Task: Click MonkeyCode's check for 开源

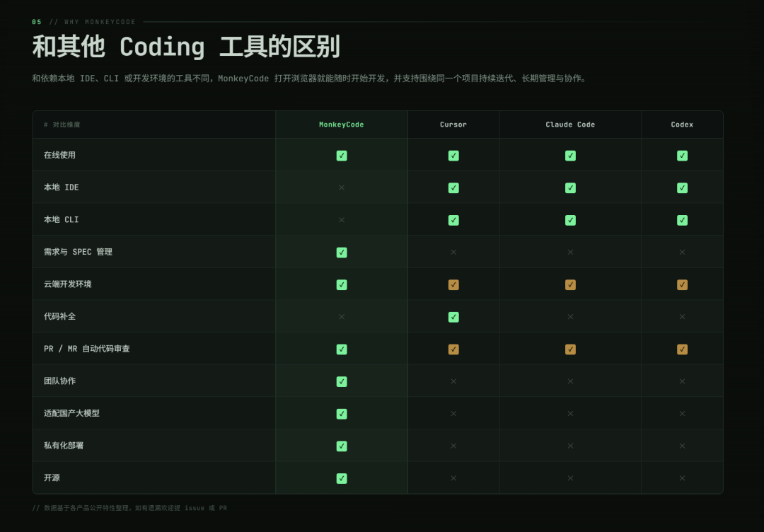Action: click(x=342, y=478)
